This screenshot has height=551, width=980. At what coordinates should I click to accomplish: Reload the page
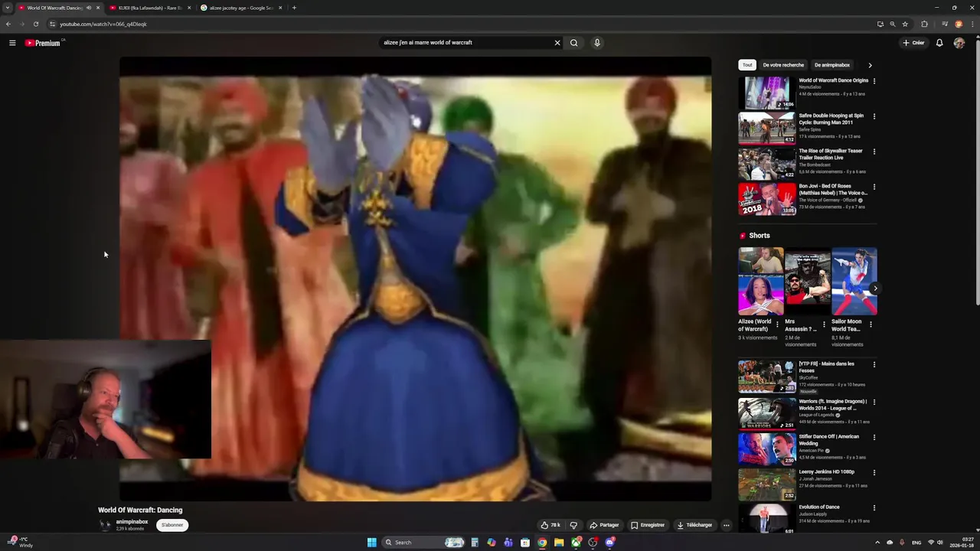click(35, 24)
